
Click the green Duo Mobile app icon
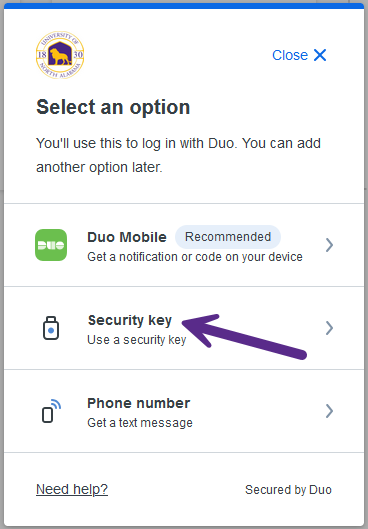[51, 245]
